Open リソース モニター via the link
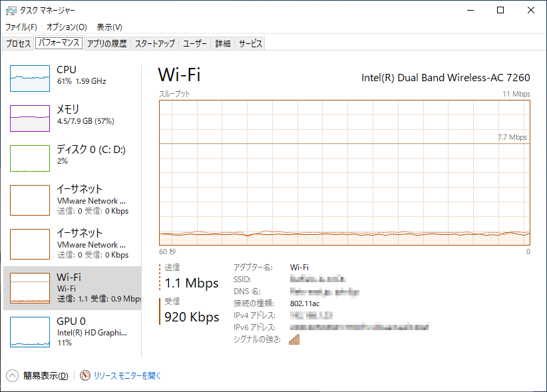 click(128, 375)
